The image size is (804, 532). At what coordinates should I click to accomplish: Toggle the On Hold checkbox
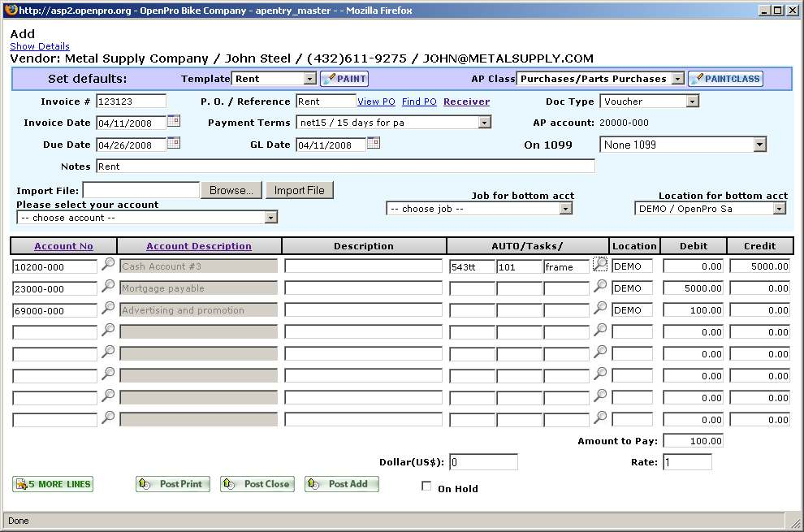(426, 487)
